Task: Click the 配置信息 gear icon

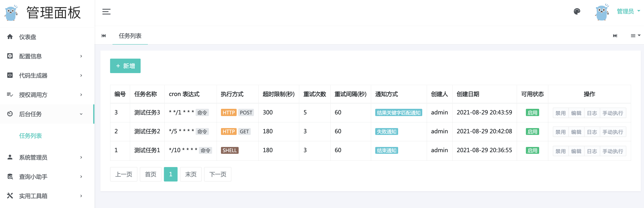Action: (x=10, y=56)
